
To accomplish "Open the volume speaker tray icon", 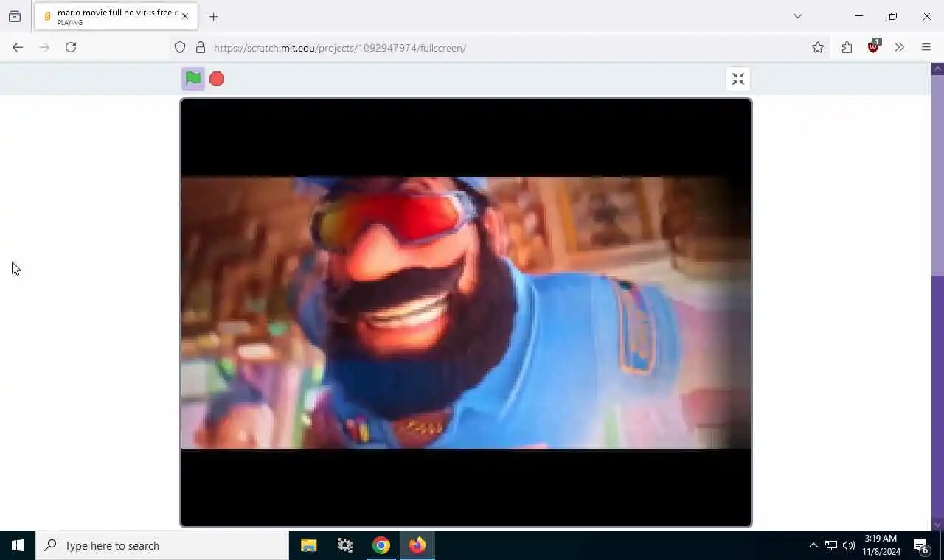I will [849, 545].
